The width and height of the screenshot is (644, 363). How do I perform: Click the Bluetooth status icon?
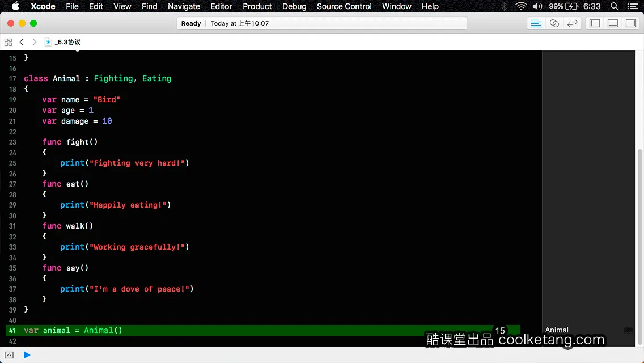tap(505, 6)
